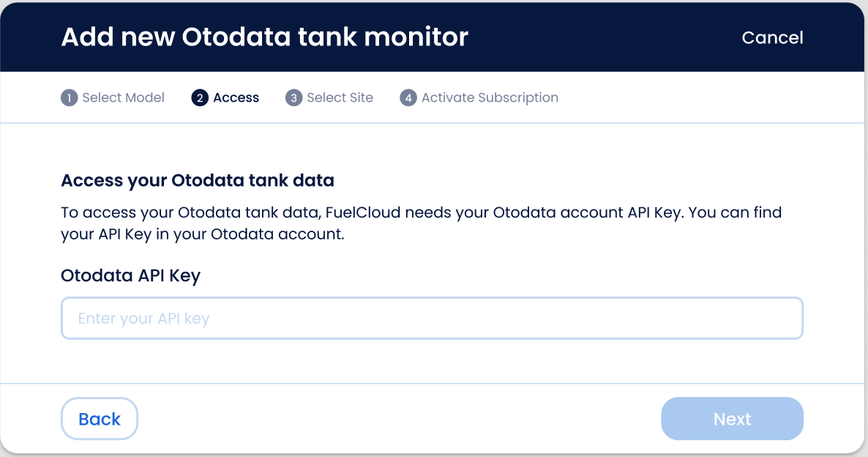This screenshot has width=868, height=457.
Task: Open the Access step tab
Action: pos(225,98)
